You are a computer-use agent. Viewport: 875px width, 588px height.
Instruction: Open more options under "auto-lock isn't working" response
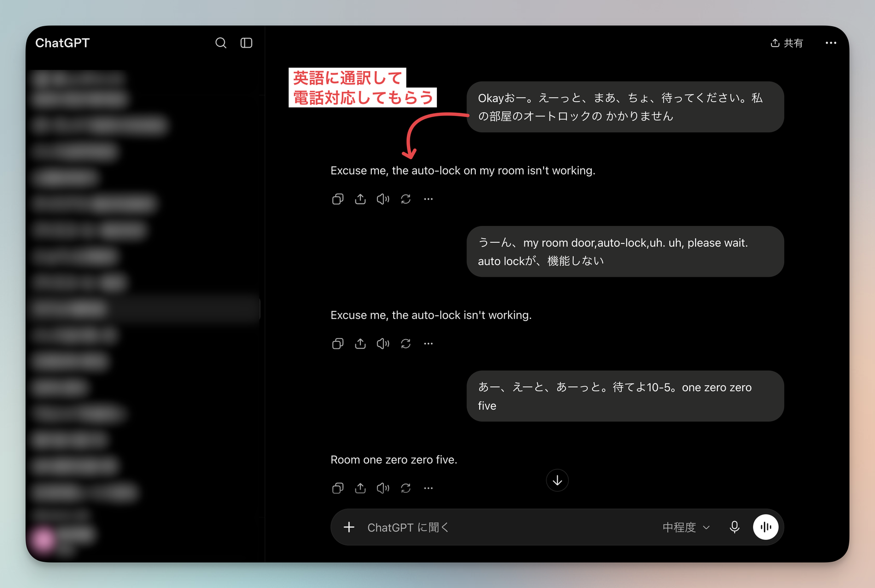click(428, 344)
